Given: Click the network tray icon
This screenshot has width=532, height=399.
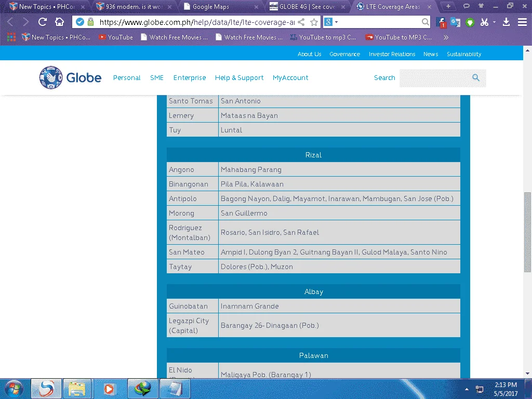Looking at the screenshot, I should pos(480,389).
